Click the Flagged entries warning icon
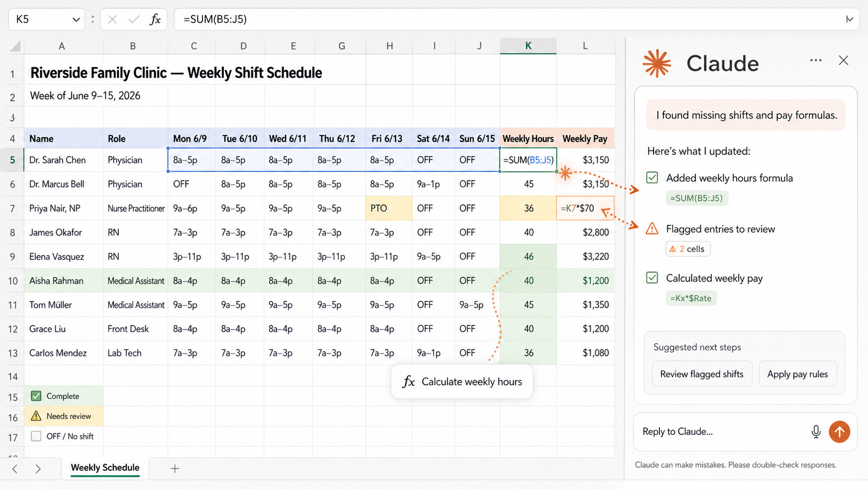 click(x=652, y=229)
